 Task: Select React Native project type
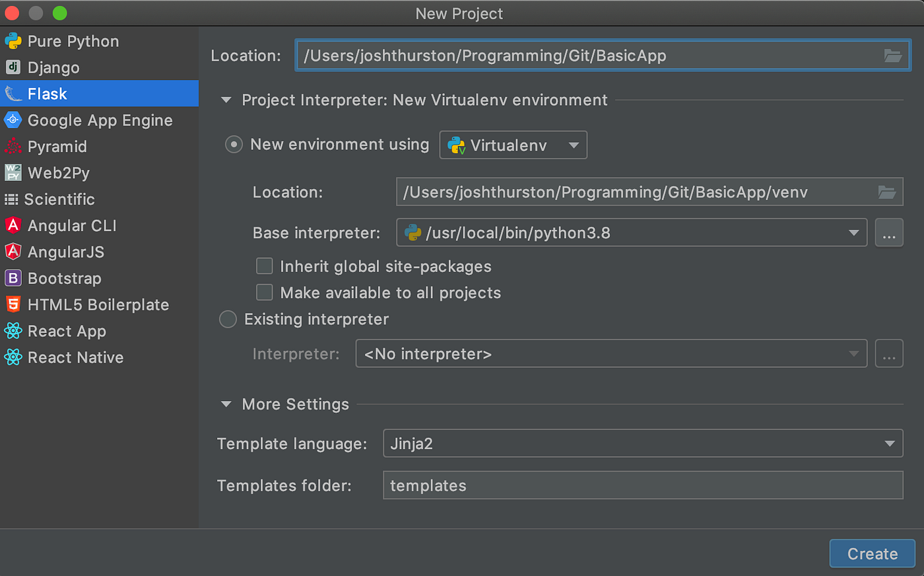(x=75, y=357)
